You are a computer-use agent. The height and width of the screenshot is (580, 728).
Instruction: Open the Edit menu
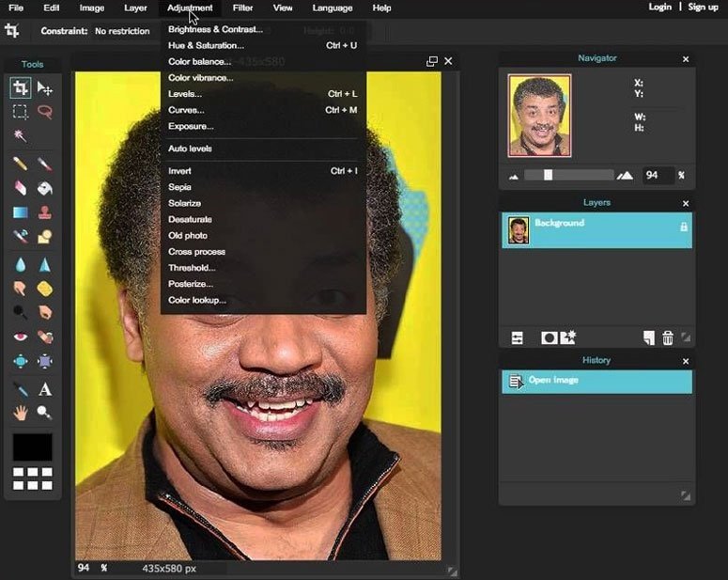click(51, 8)
